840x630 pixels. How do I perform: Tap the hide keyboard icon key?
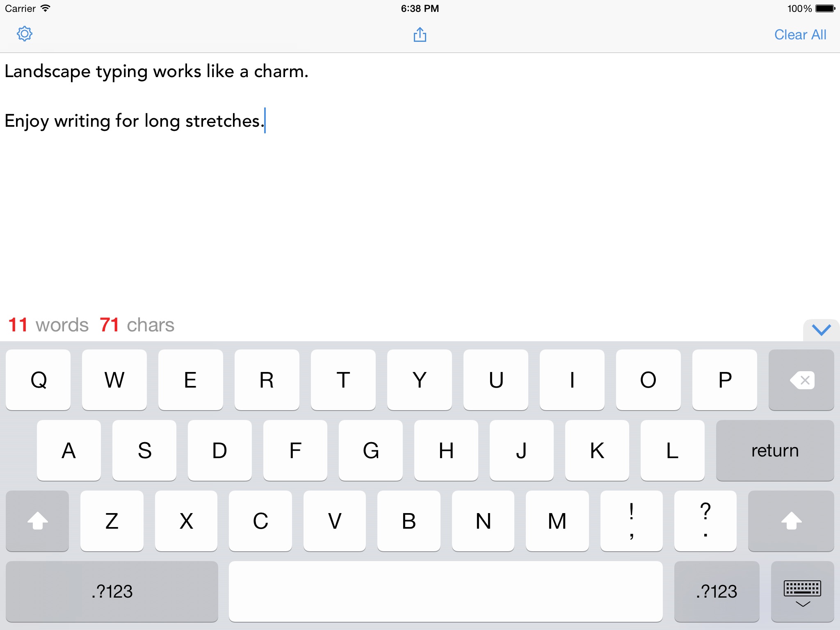click(802, 592)
